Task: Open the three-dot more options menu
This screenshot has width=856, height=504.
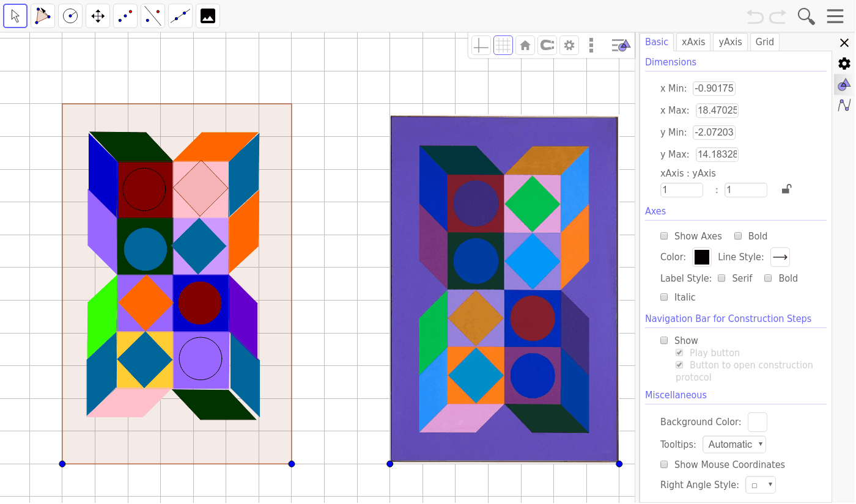Action: pyautogui.click(x=591, y=45)
